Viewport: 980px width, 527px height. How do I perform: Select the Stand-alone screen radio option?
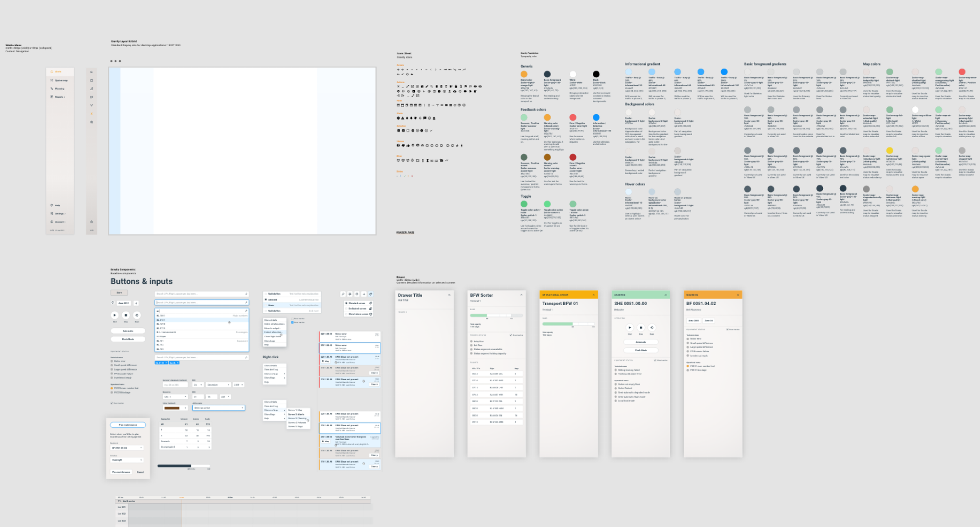346,314
